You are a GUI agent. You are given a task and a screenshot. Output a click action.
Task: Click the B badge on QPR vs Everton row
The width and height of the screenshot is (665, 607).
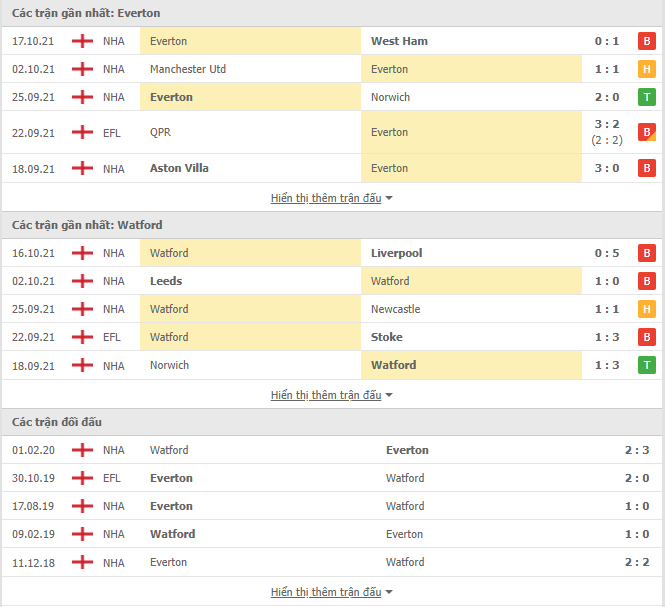(x=647, y=132)
